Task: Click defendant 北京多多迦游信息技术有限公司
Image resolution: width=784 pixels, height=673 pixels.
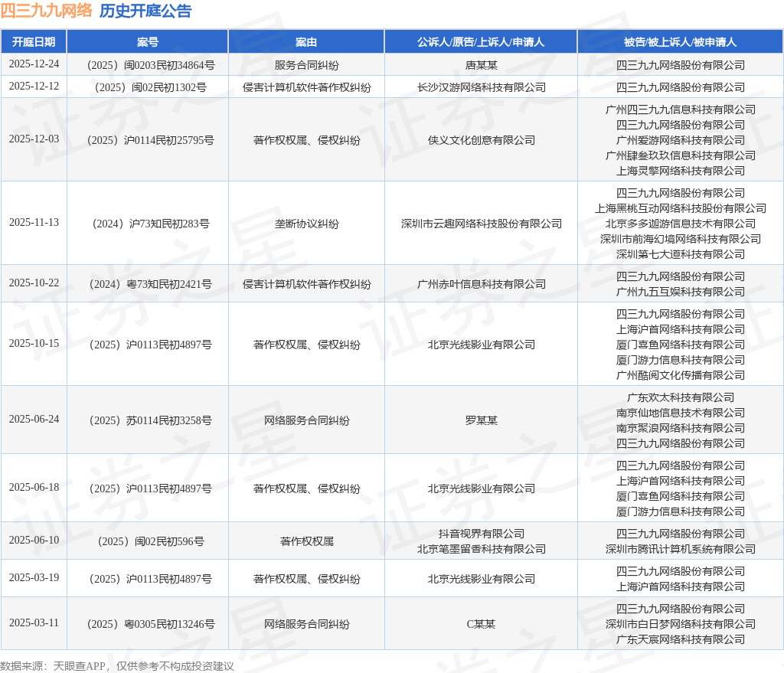Action: pos(680,224)
